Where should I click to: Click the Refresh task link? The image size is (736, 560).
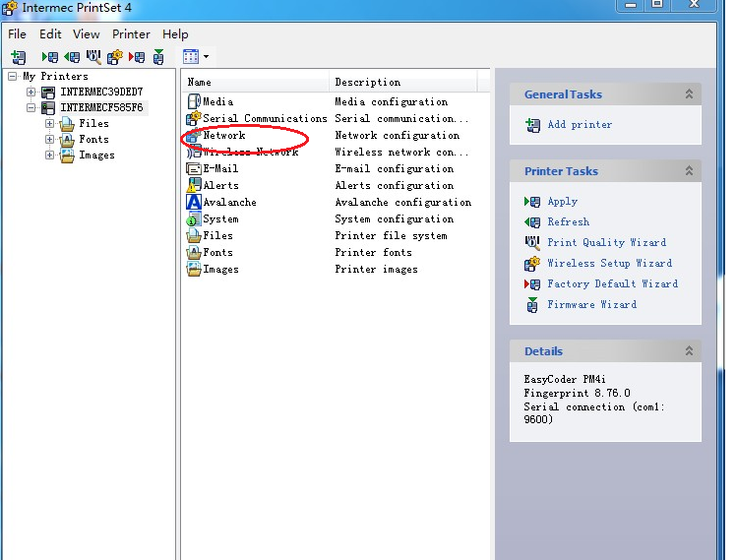(x=568, y=221)
